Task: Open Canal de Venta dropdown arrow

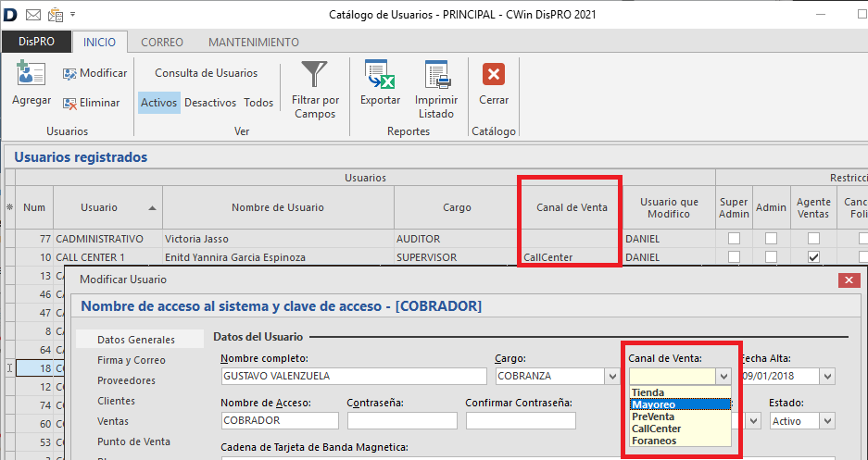Action: click(x=723, y=377)
